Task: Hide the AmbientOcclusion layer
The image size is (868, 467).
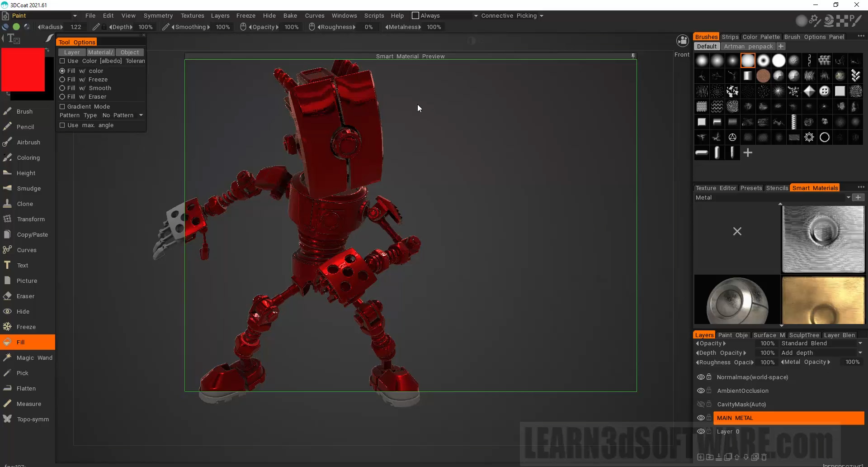Action: pos(701,391)
